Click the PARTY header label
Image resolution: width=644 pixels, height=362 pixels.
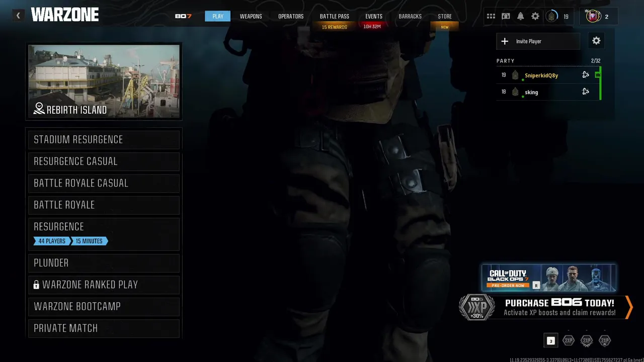coord(506,61)
